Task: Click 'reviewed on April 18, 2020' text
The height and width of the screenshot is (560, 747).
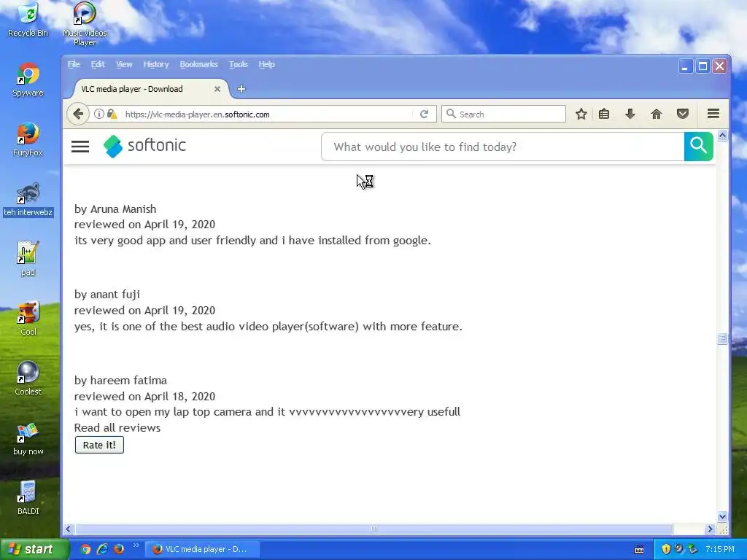Action: point(145,396)
